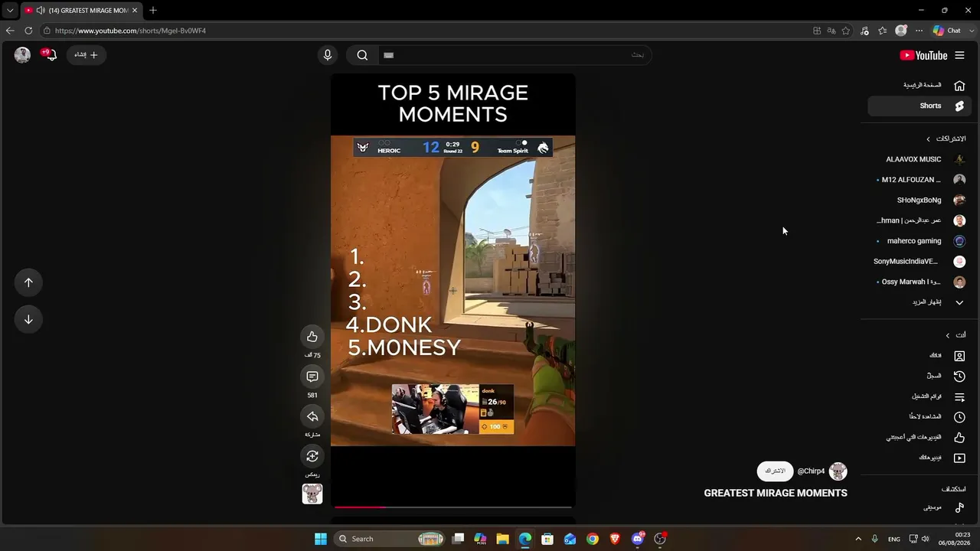Expand the show more subscriptions chevron

[x=959, y=302]
